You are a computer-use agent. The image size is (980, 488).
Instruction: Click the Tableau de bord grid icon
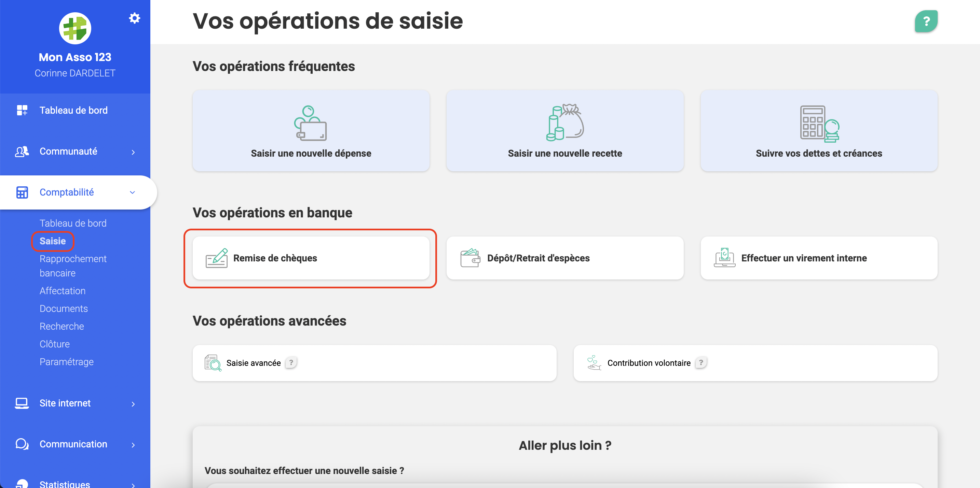22,110
